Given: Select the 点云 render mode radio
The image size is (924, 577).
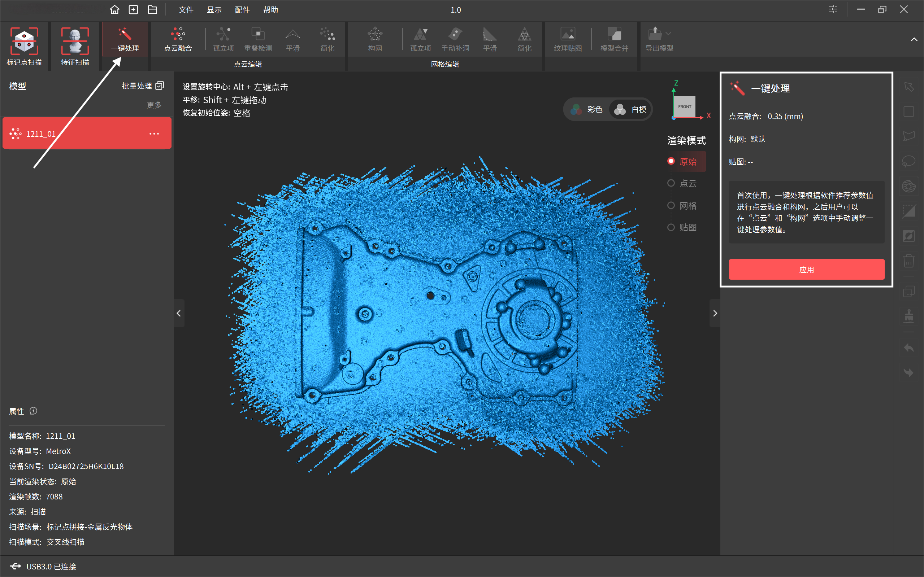Looking at the screenshot, I should [671, 183].
